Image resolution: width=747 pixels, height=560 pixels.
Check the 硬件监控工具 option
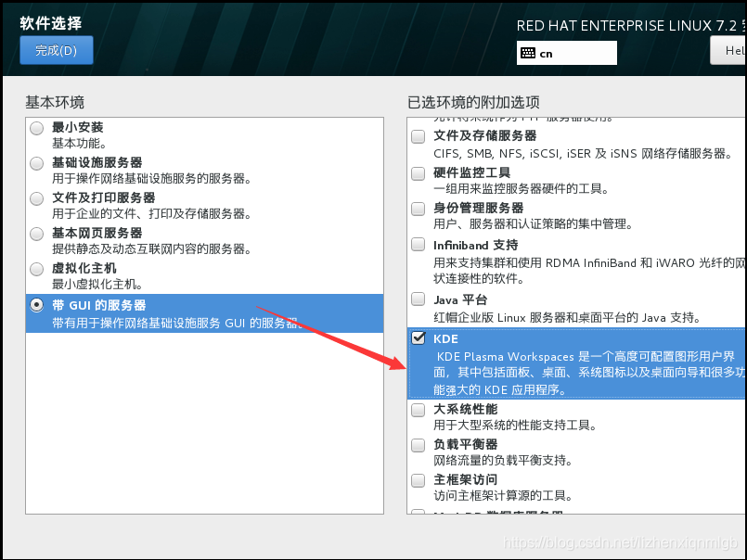(418, 172)
